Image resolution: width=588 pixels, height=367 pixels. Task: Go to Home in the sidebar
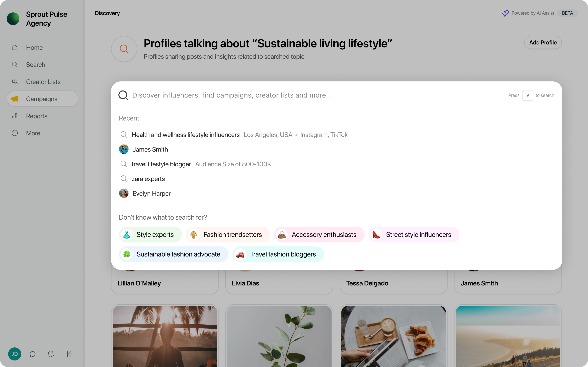click(x=34, y=48)
